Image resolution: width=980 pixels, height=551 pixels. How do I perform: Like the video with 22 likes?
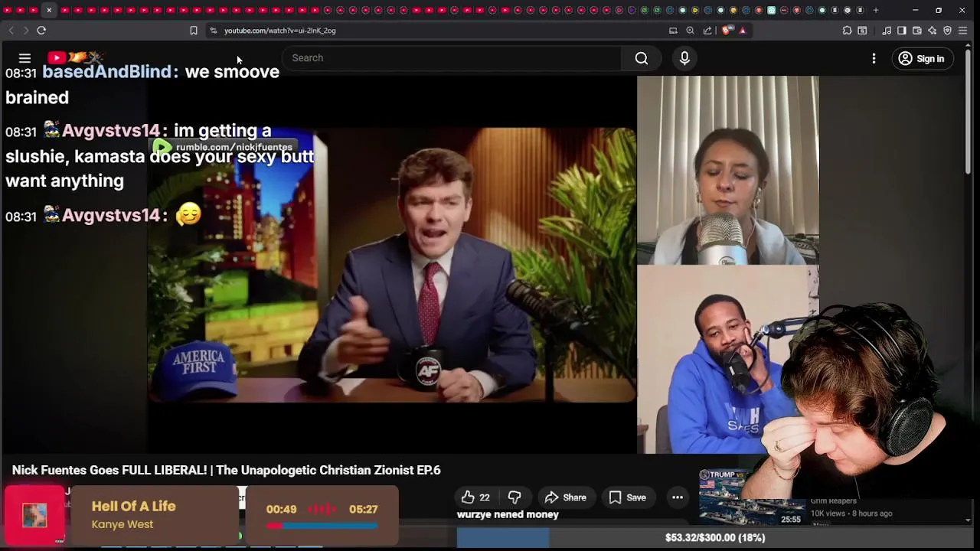tap(475, 497)
